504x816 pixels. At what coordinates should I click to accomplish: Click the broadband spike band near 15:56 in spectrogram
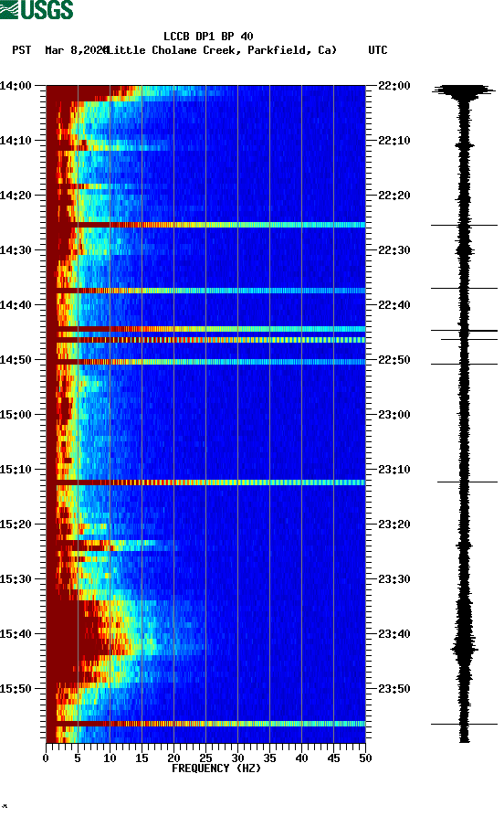[205, 724]
